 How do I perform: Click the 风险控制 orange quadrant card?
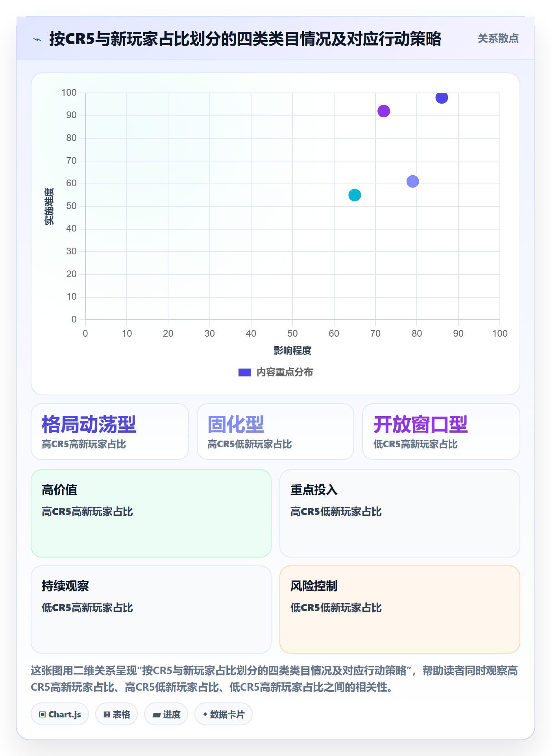[x=400, y=610]
